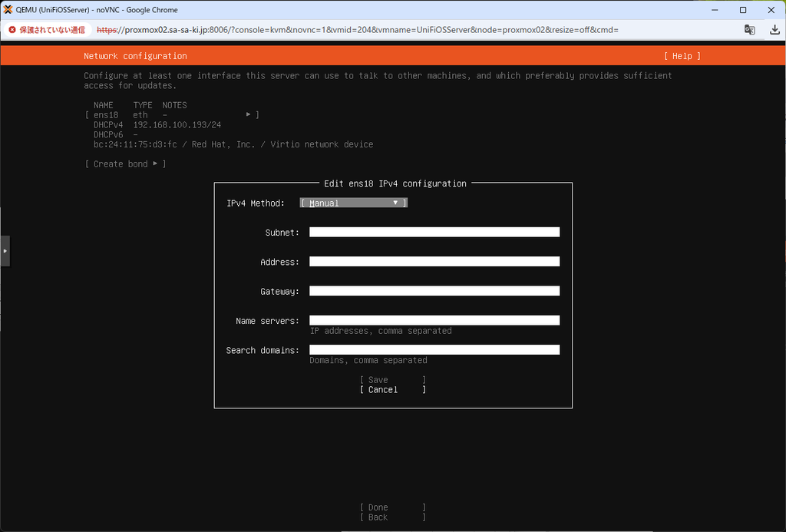Click the Done button at the bottom

(x=392, y=507)
